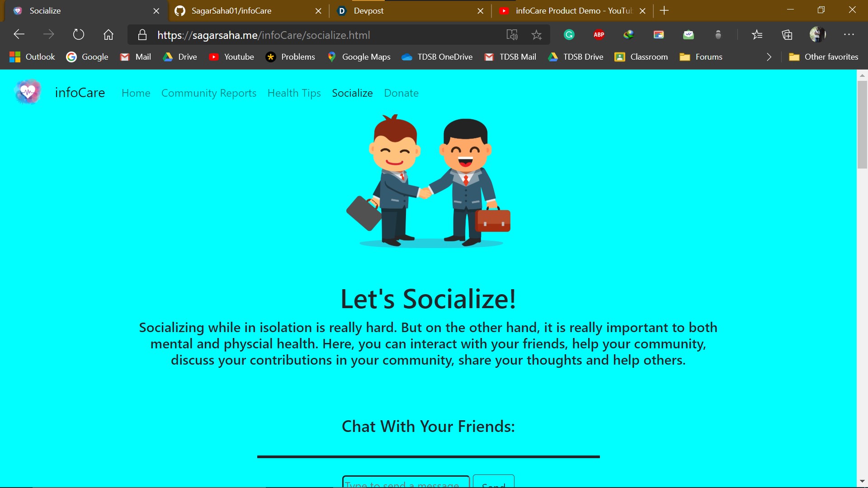Screen dimensions: 868x488
Task: Open the Community Reports nav link
Action: point(209,93)
